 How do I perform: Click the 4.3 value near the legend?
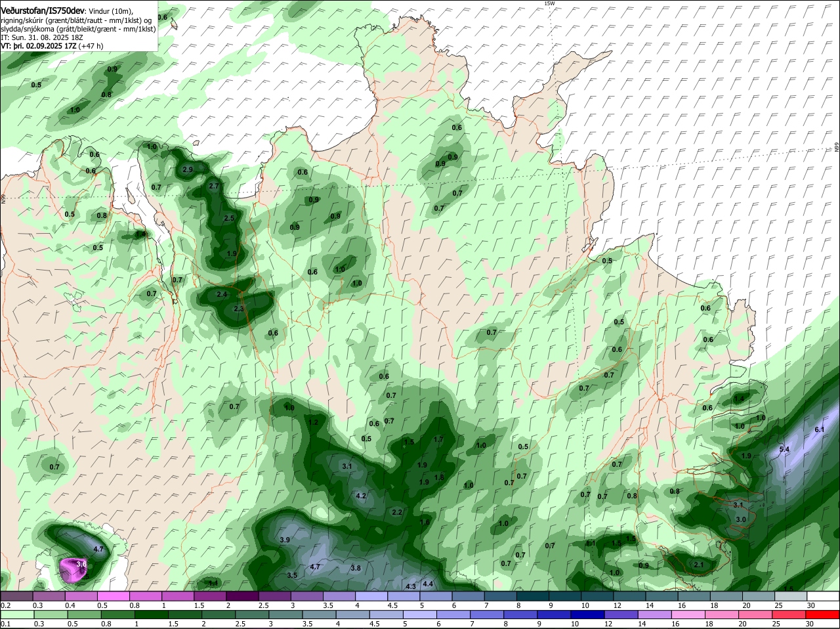411,586
